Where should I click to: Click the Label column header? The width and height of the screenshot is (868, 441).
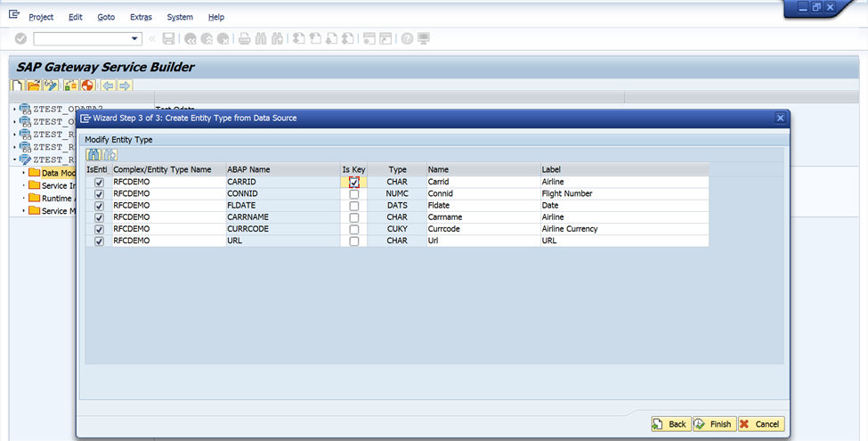coord(624,169)
